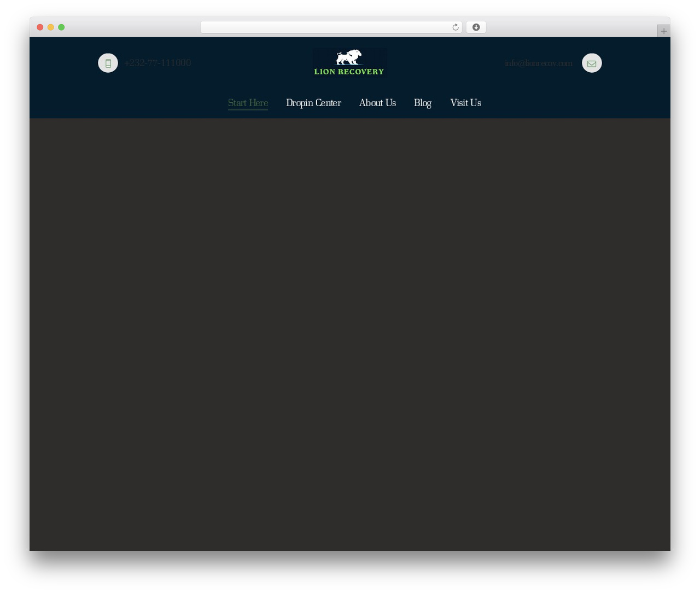Close the browser window with the red button
The image size is (700, 593).
[40, 27]
